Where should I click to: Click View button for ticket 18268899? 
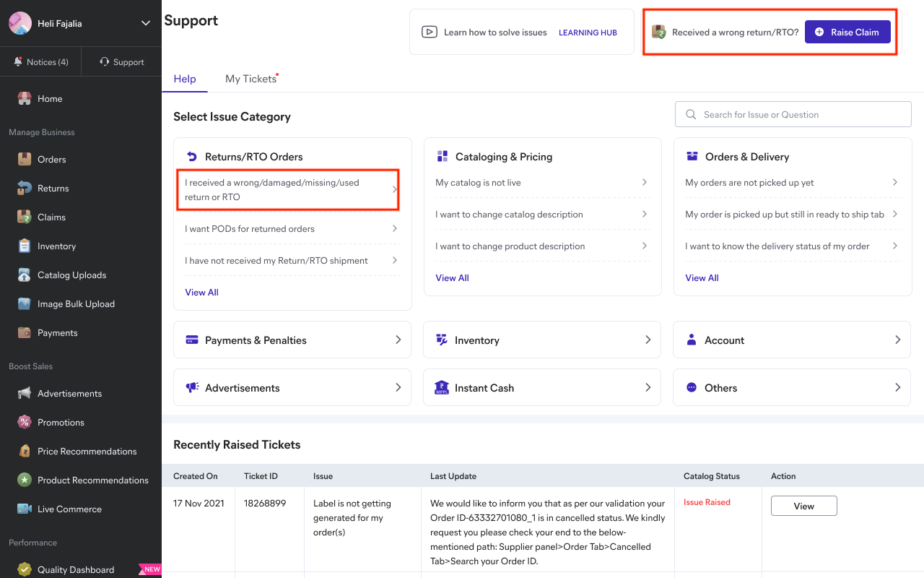click(803, 506)
